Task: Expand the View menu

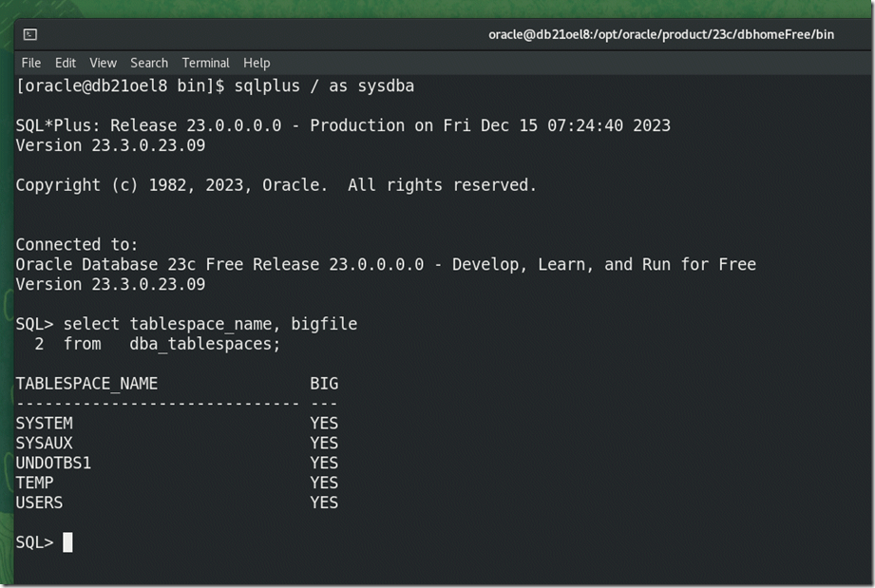Action: pos(103,63)
